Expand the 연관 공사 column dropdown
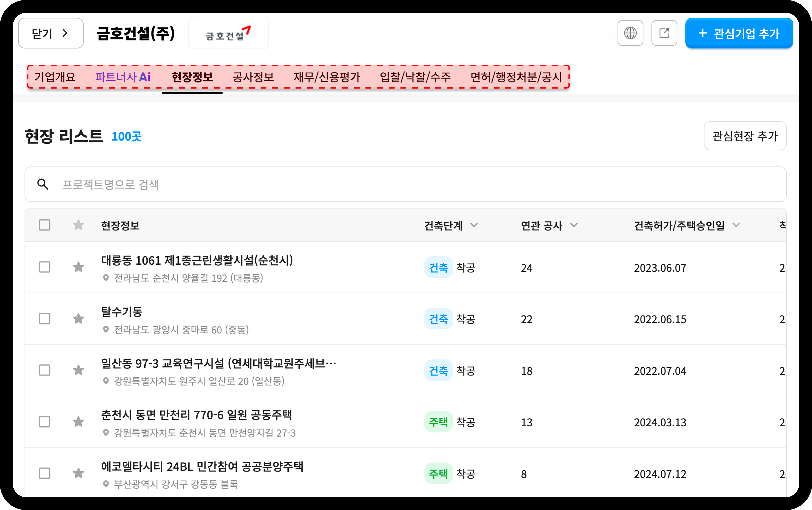This screenshot has width=812, height=510. click(x=574, y=225)
